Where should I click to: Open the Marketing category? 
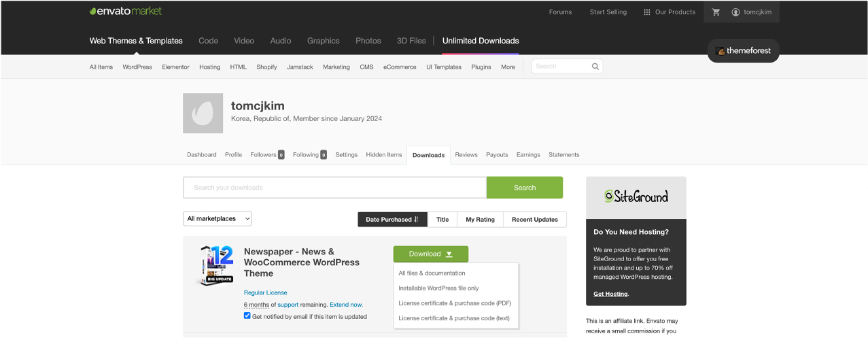coord(336,67)
